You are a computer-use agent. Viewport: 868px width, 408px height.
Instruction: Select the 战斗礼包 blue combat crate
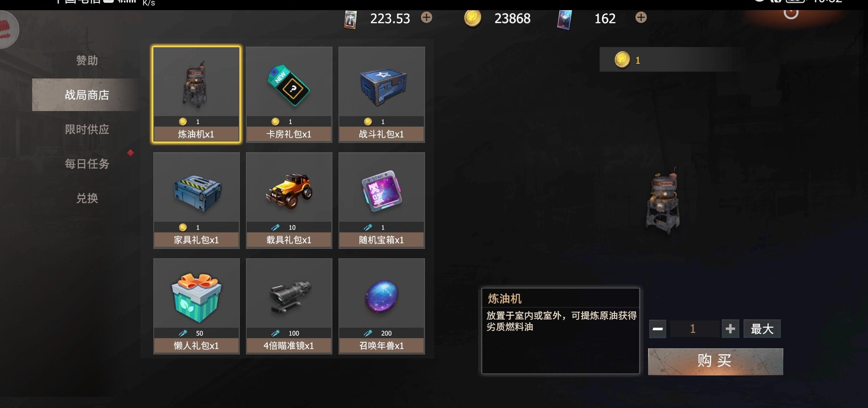(382, 95)
